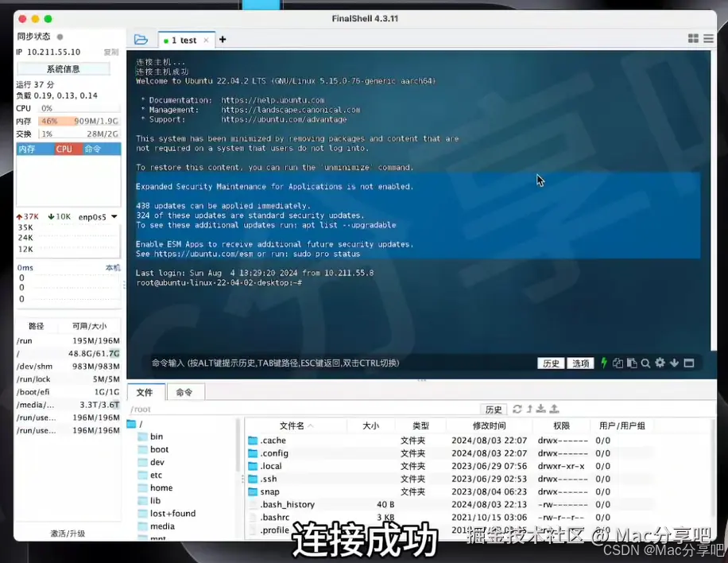Click the 可用/大小 column header

(x=89, y=326)
